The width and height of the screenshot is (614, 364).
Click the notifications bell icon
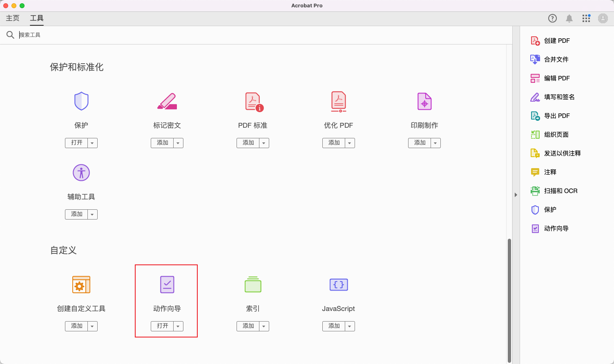click(569, 18)
